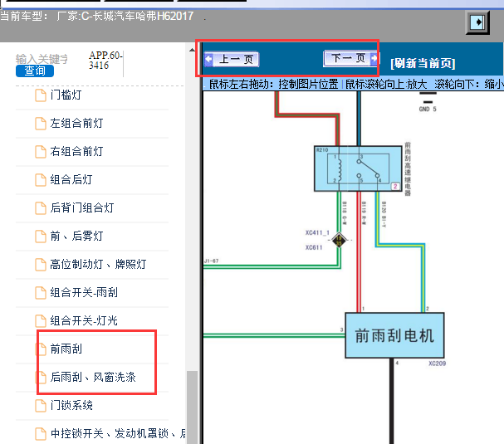The image size is (504, 444).
Task: Click the XC209 connector label
Action: point(437,363)
